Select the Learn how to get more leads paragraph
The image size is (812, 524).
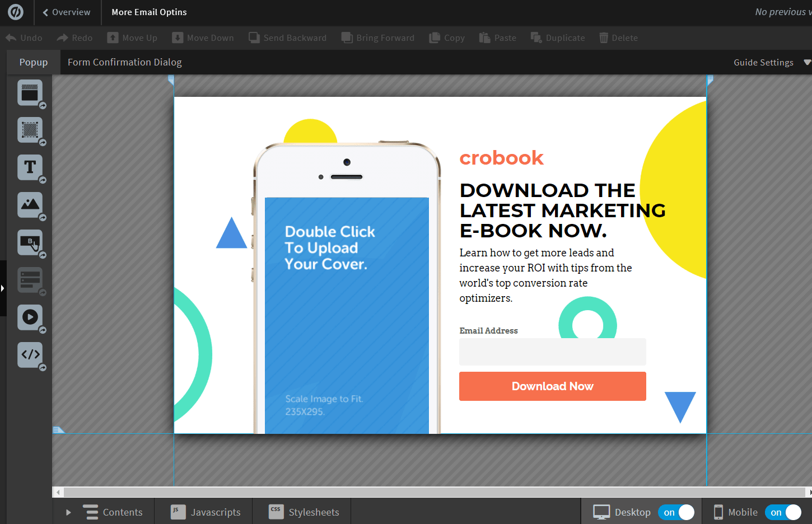point(545,275)
